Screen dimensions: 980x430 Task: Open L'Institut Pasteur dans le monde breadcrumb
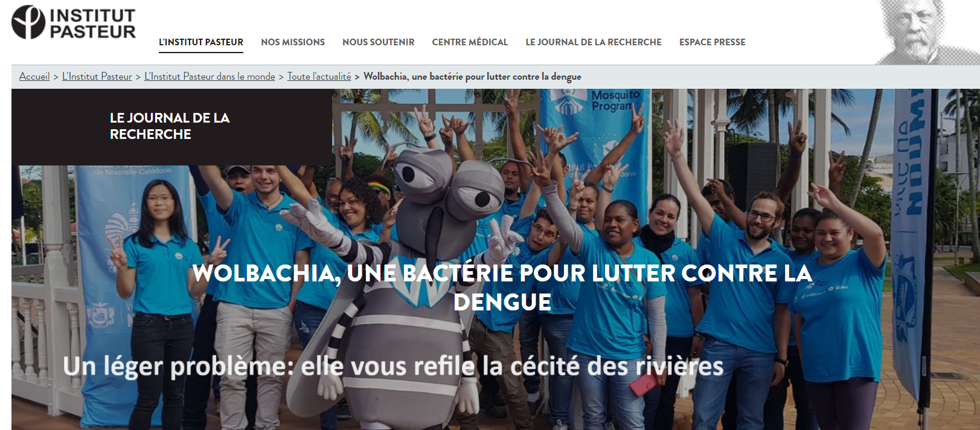pos(210,77)
